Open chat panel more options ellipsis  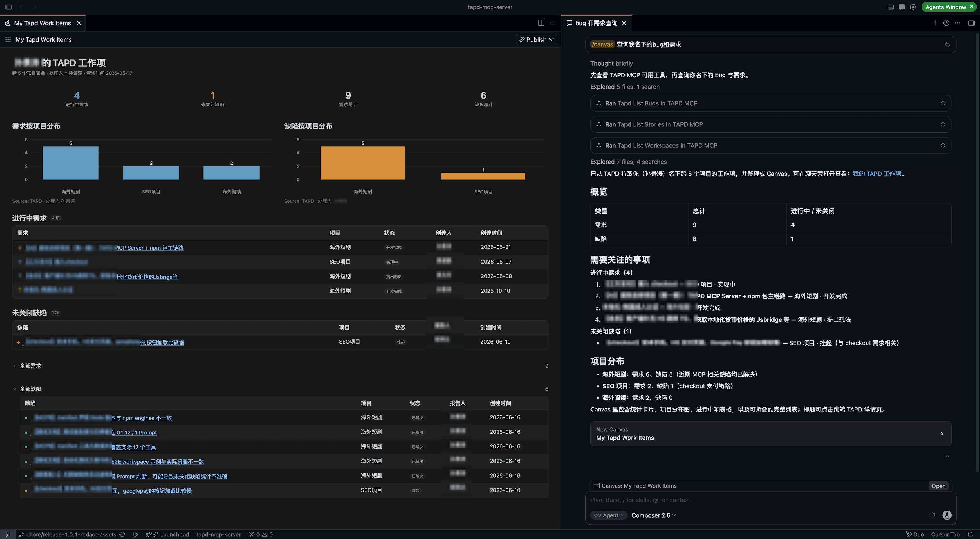coord(958,23)
